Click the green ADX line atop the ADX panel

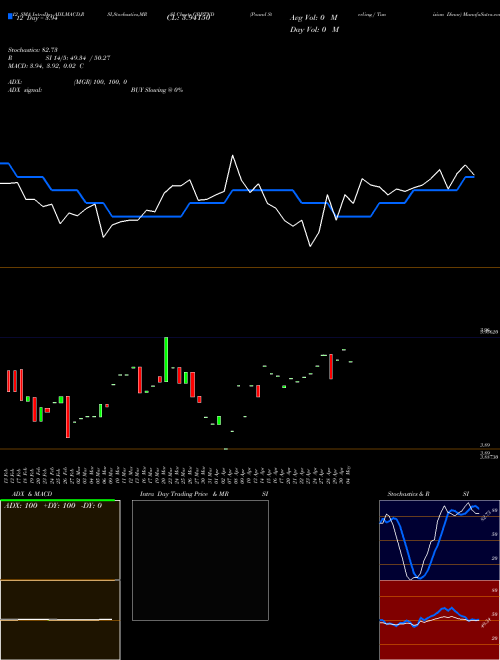pyautogui.click(x=57, y=500)
